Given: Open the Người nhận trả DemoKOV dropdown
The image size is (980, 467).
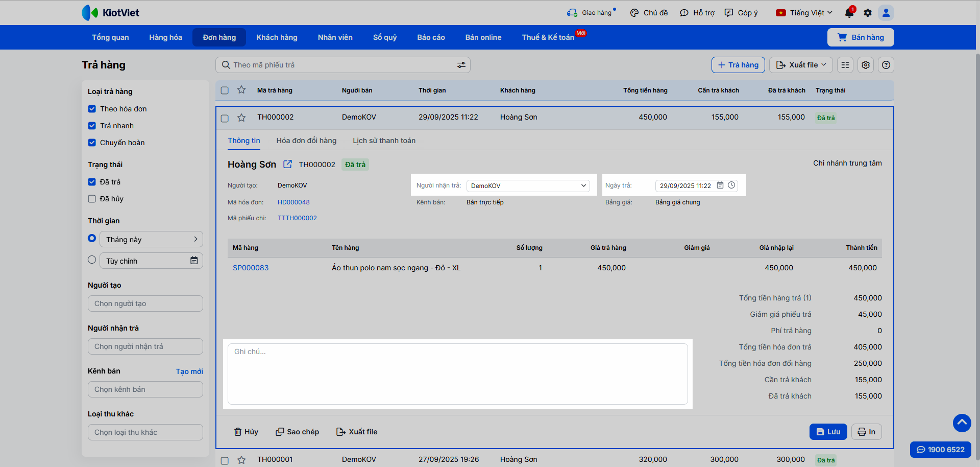Looking at the screenshot, I should pyautogui.click(x=528, y=185).
